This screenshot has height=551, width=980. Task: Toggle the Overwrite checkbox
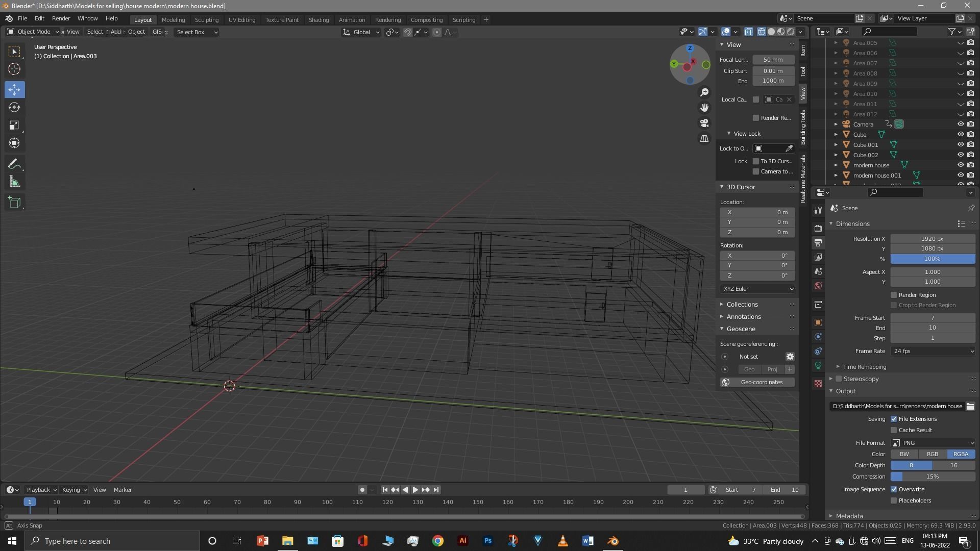[x=894, y=489]
